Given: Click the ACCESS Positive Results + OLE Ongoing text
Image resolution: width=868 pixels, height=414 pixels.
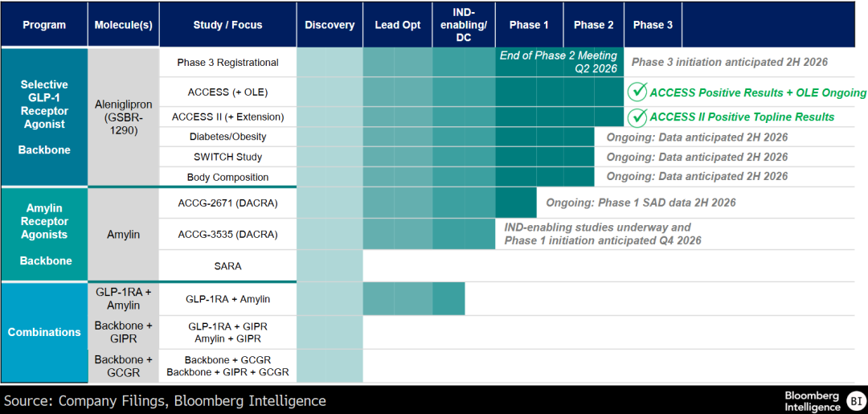Looking at the screenshot, I should [758, 92].
